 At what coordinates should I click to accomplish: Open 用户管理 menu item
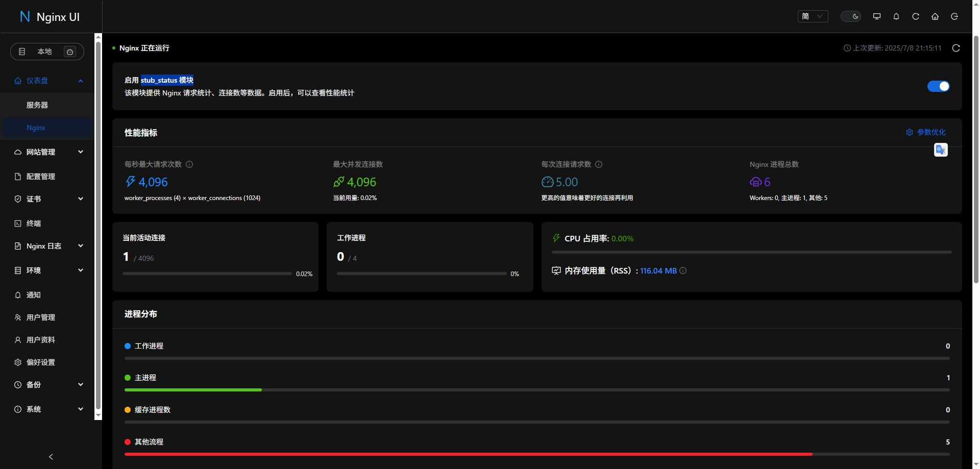click(x=47, y=317)
